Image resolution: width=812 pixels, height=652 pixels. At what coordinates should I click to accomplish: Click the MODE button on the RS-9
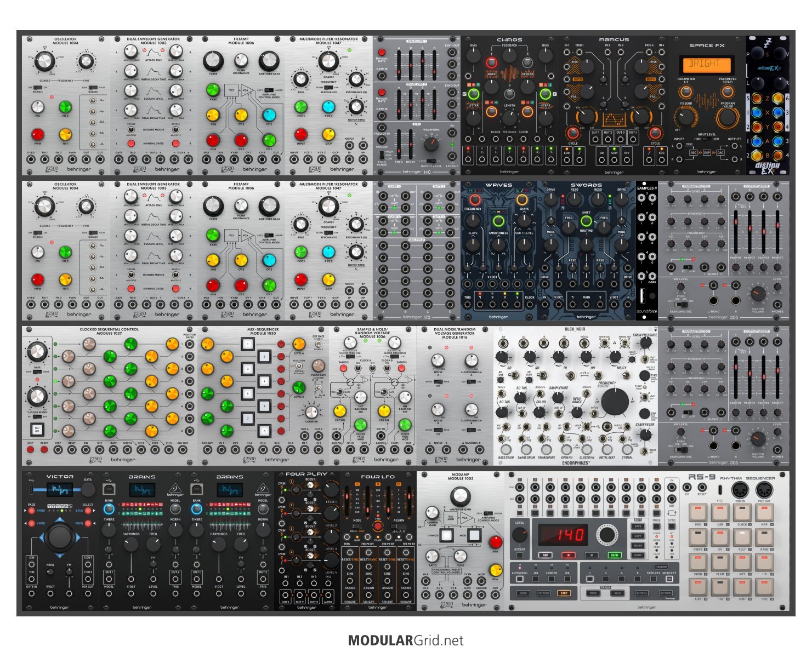pos(656,526)
